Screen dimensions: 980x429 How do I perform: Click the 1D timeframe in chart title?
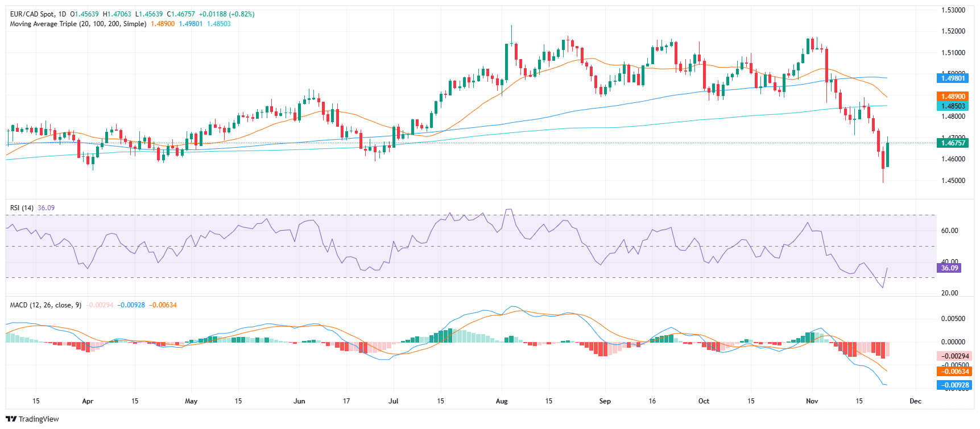pos(62,14)
